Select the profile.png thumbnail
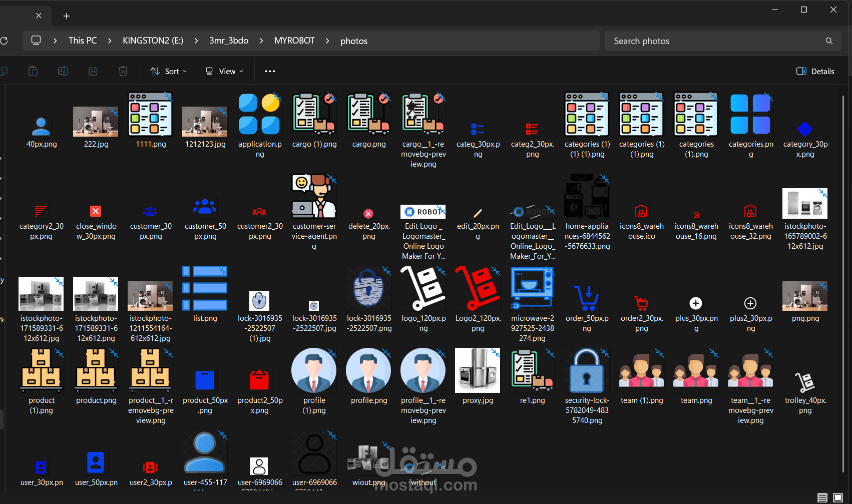The image size is (852, 504). tap(369, 370)
